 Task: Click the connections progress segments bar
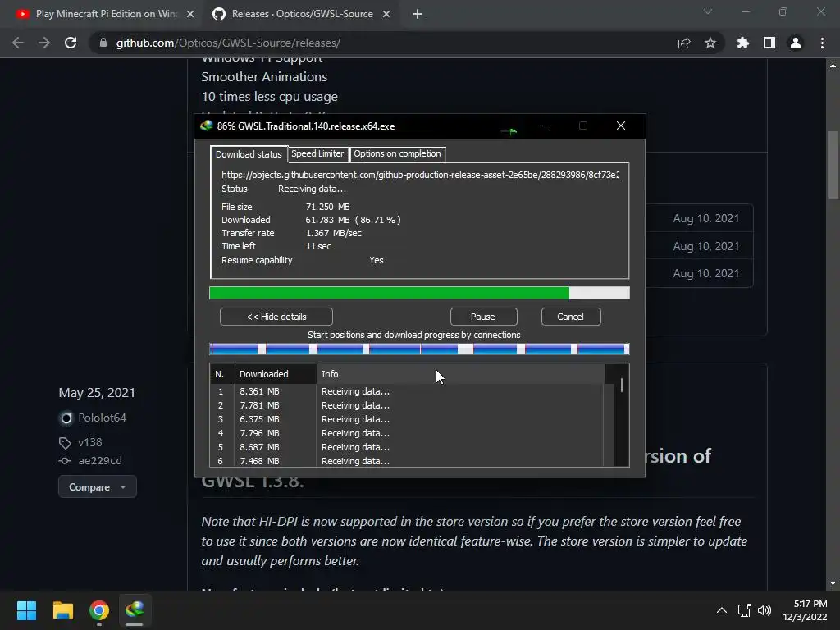(x=419, y=349)
